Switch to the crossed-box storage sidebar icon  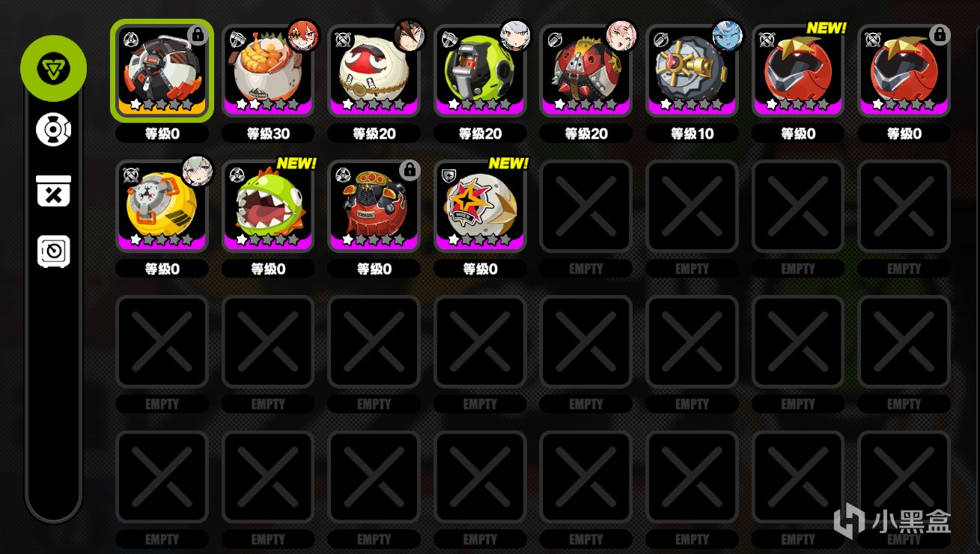[x=54, y=192]
